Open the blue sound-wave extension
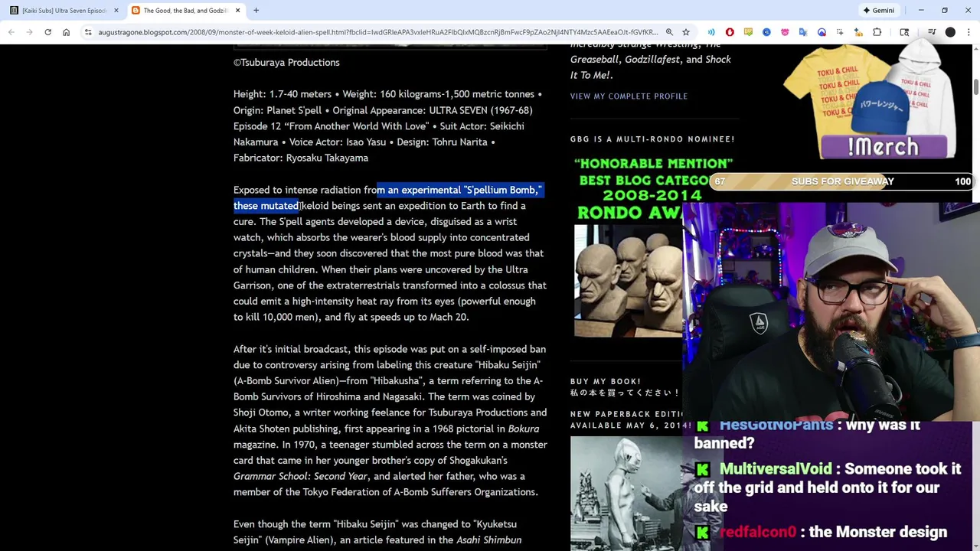This screenshot has height=551, width=980. pos(711,32)
